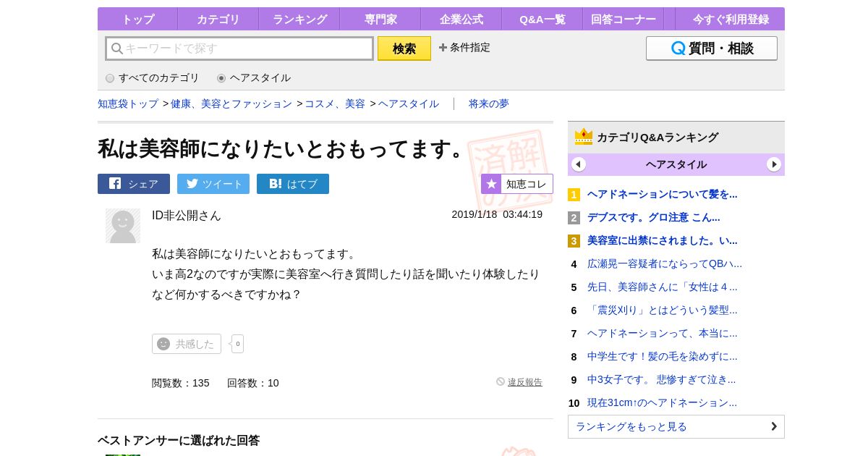The image size is (868, 456).
Task: Click the 質問・相談 button
Action: point(712,48)
